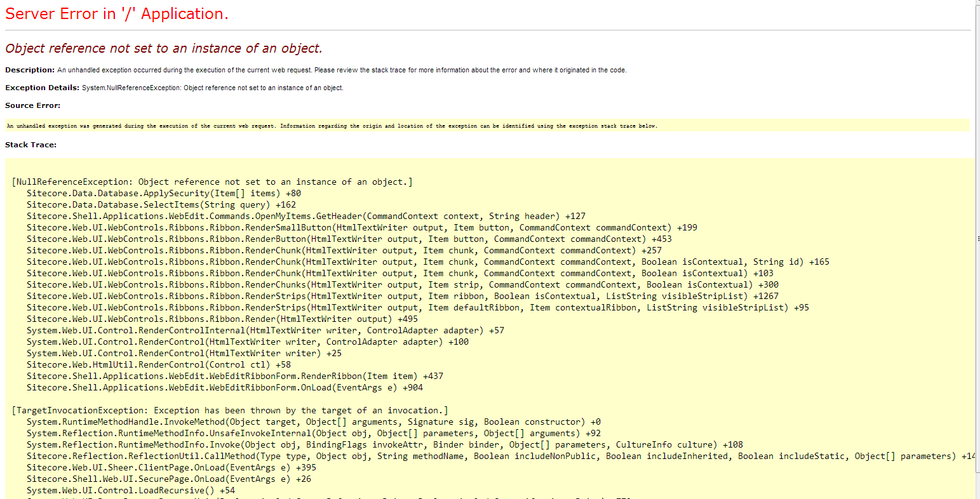Click the 'WebEditRibbonForm.OnLoad' trace line

[x=225, y=387]
